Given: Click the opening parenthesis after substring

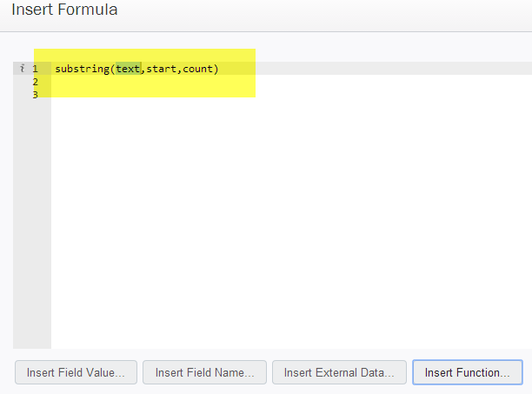Looking at the screenshot, I should (112, 69).
